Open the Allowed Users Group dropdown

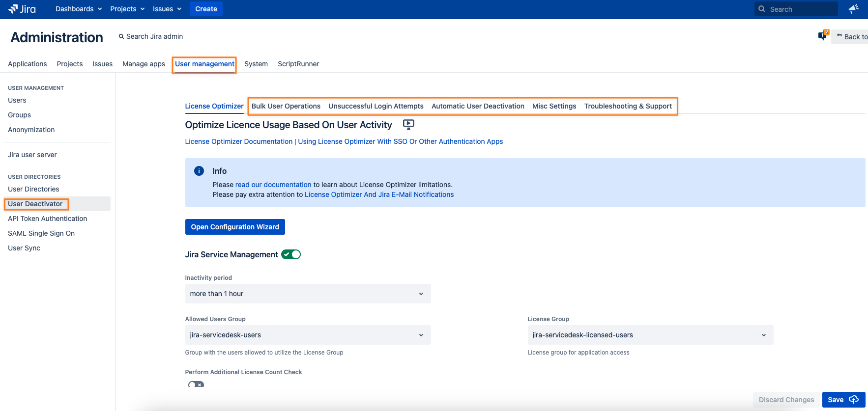pyautogui.click(x=308, y=335)
